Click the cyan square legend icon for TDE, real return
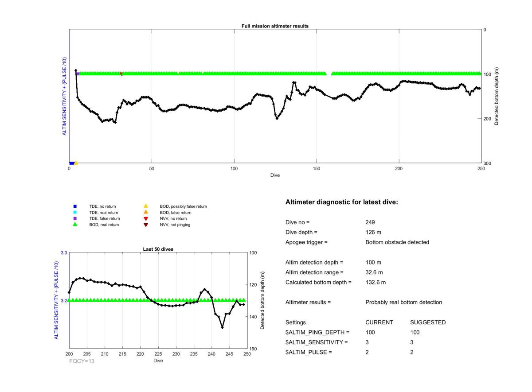Screen dimensions: 532x392 [x=75, y=213]
